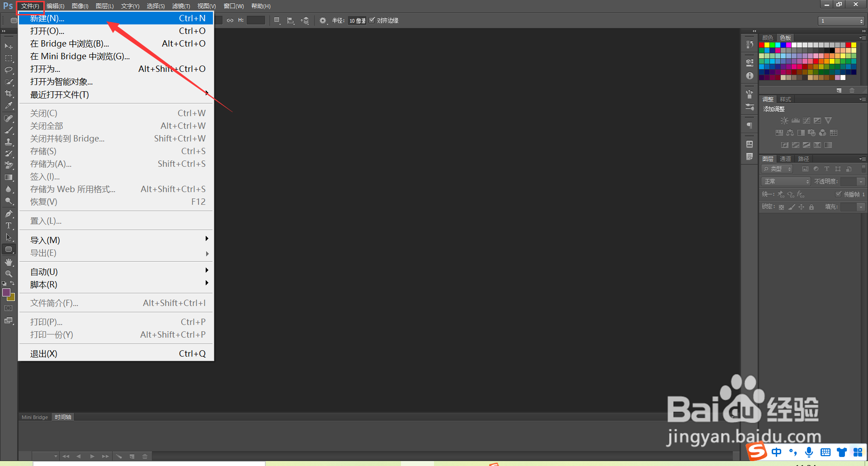Open the Paragraph panel icon

[750, 126]
